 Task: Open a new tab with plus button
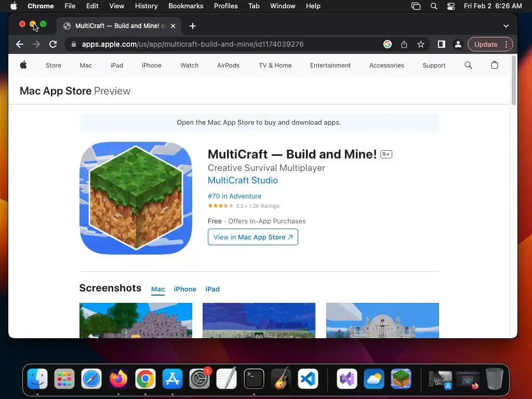tap(193, 26)
